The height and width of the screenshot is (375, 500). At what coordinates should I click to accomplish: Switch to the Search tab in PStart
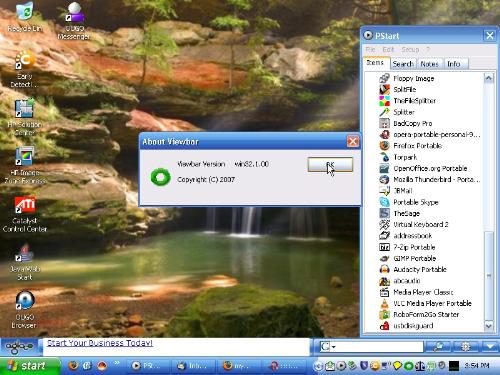click(403, 64)
